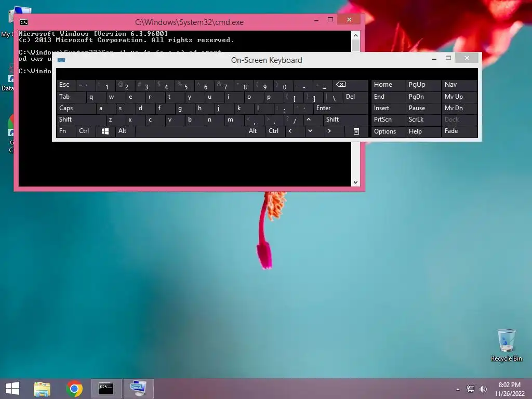The image size is (532, 399).
Task: Tap the up arrow key on keyboard
Action: [313, 120]
